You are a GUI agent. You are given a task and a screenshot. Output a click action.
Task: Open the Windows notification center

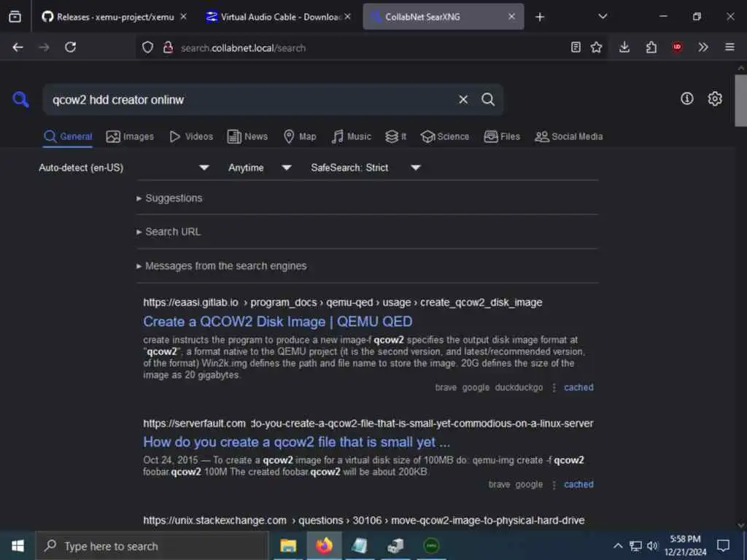[x=723, y=545]
